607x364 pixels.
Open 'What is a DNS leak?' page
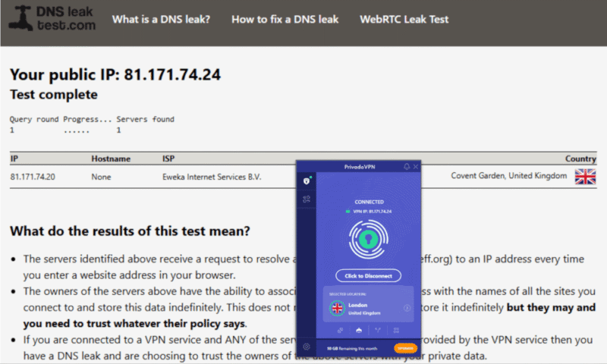click(161, 20)
